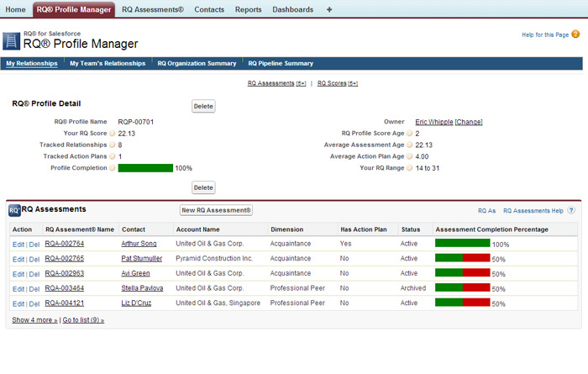Image resolution: width=588 pixels, height=374 pixels.
Task: Click the Change owner link
Action: (x=469, y=122)
